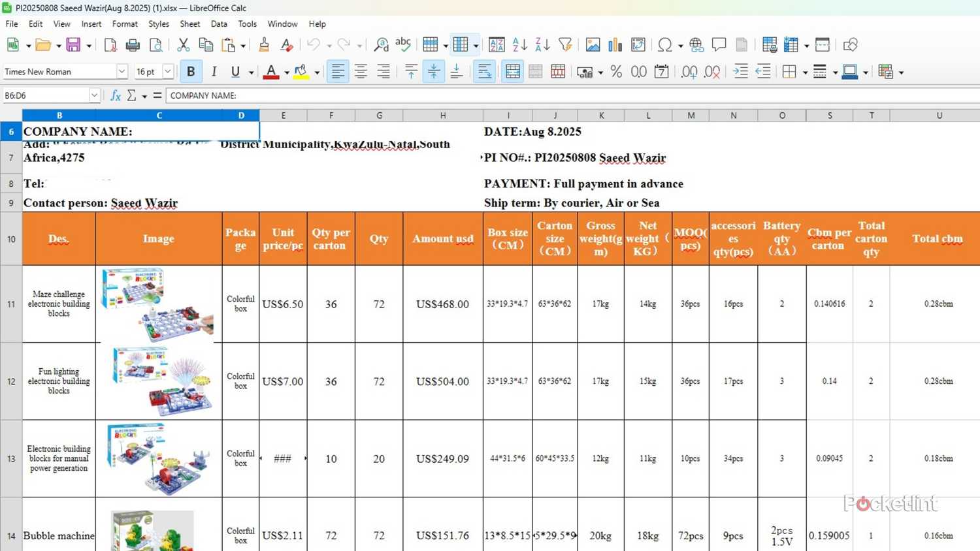Click the Function Wizard button
The height and width of the screenshot is (551, 980).
click(116, 95)
